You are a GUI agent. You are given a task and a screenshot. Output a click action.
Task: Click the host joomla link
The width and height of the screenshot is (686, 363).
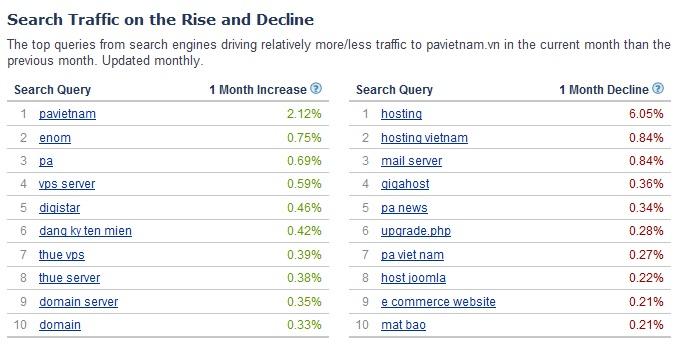click(x=413, y=278)
